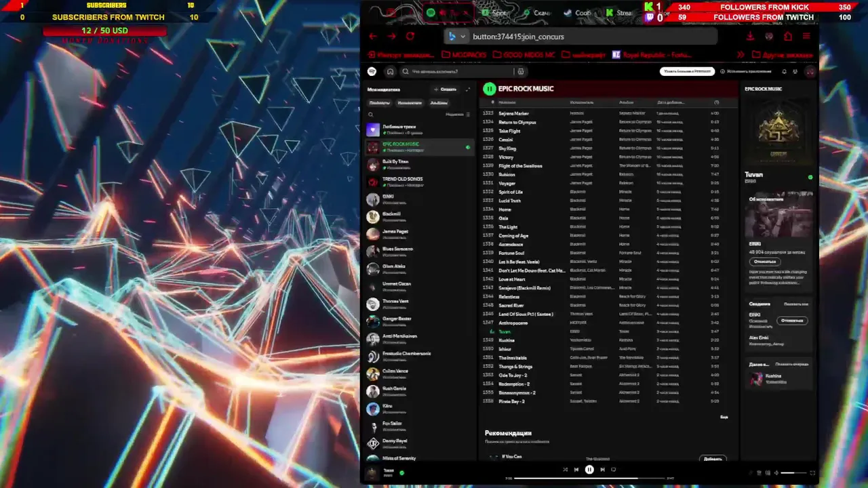Click track Return to Olympus

point(517,122)
